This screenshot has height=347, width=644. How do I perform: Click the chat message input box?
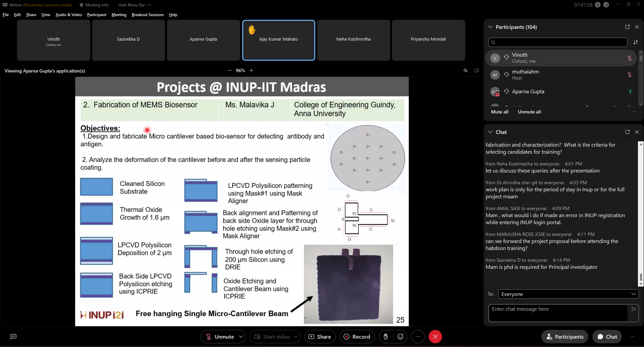tap(558, 313)
